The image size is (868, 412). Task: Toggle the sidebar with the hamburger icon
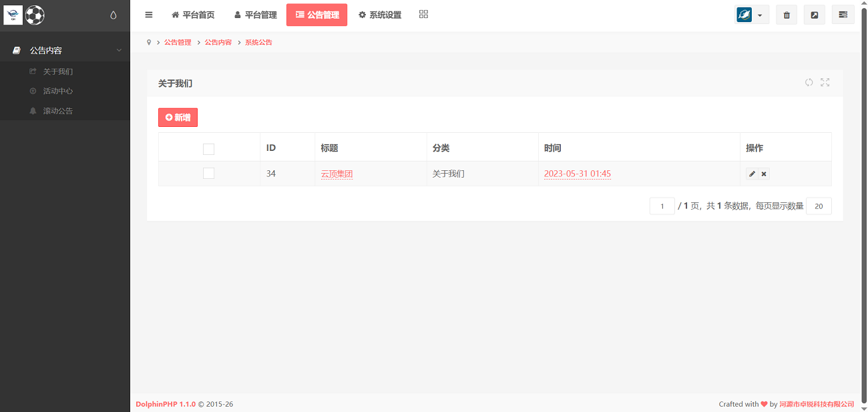pos(148,14)
